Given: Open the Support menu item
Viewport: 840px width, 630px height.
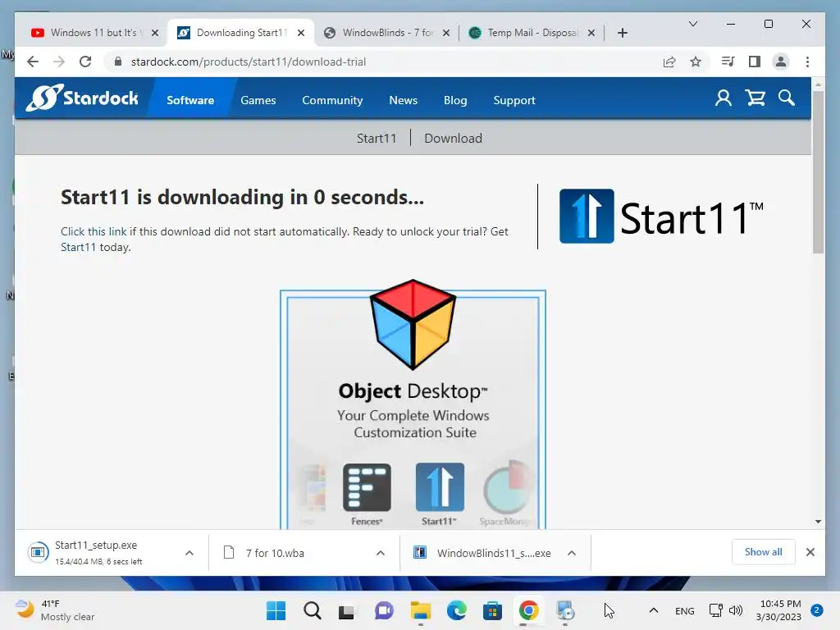Looking at the screenshot, I should tap(514, 100).
